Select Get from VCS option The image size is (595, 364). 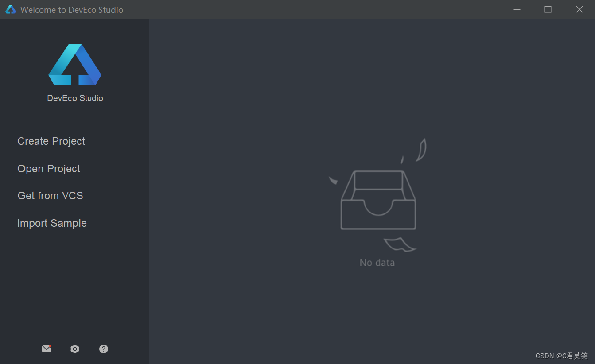click(x=50, y=196)
